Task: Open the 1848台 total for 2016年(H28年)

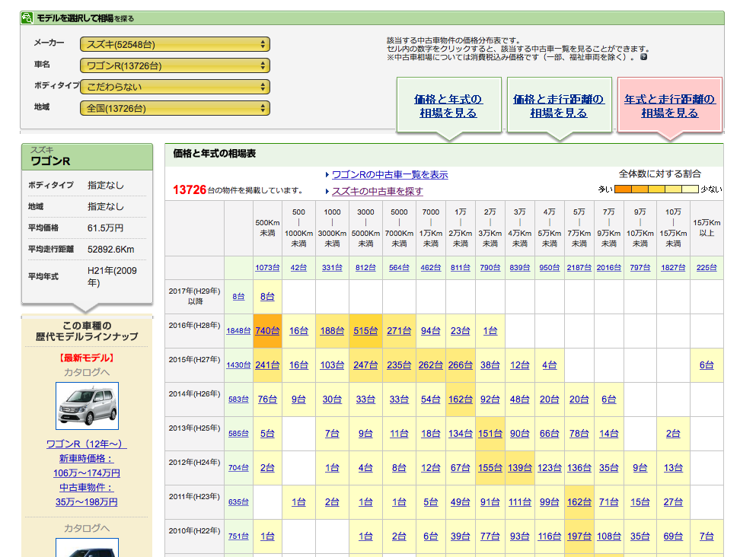Action: (238, 331)
